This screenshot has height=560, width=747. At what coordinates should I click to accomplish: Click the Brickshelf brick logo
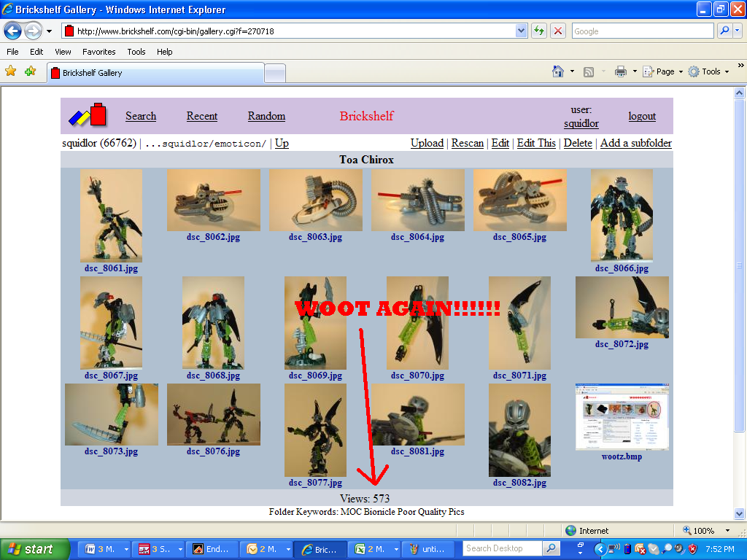click(88, 115)
